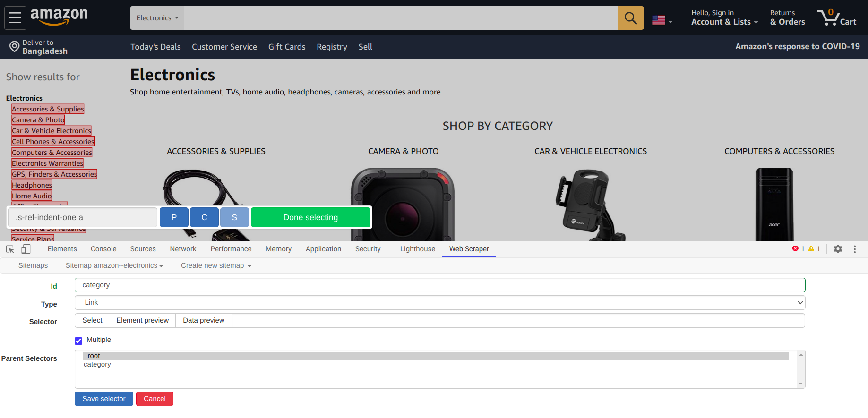Open Sitemap amazon--electronics dropdown
The width and height of the screenshot is (868, 418).
(x=114, y=265)
